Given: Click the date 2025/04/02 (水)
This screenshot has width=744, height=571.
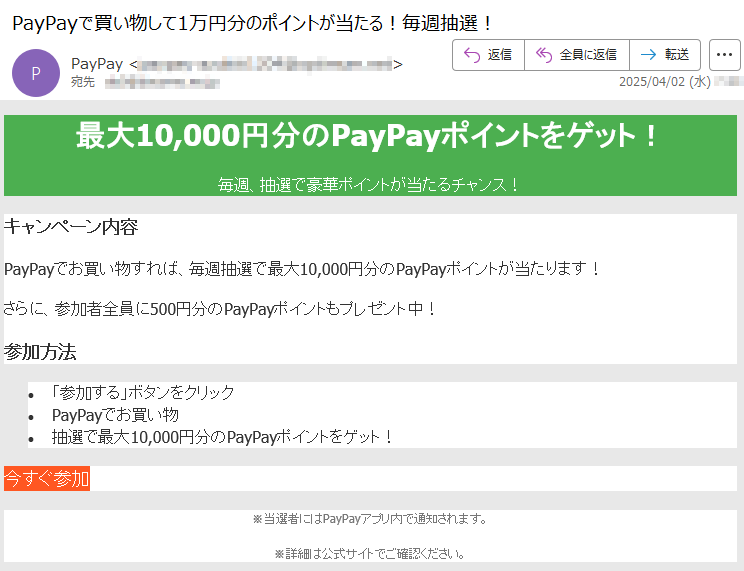Looking at the screenshot, I should (x=664, y=82).
